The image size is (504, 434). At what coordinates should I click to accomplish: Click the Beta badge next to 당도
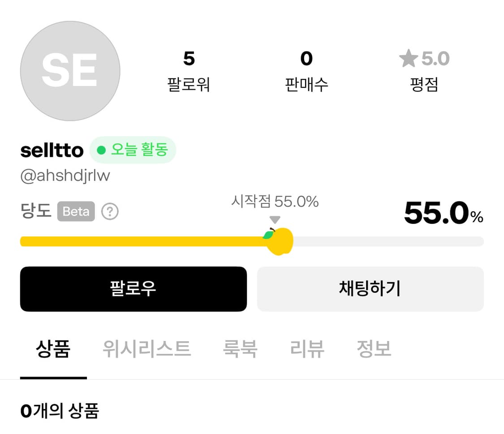point(75,211)
